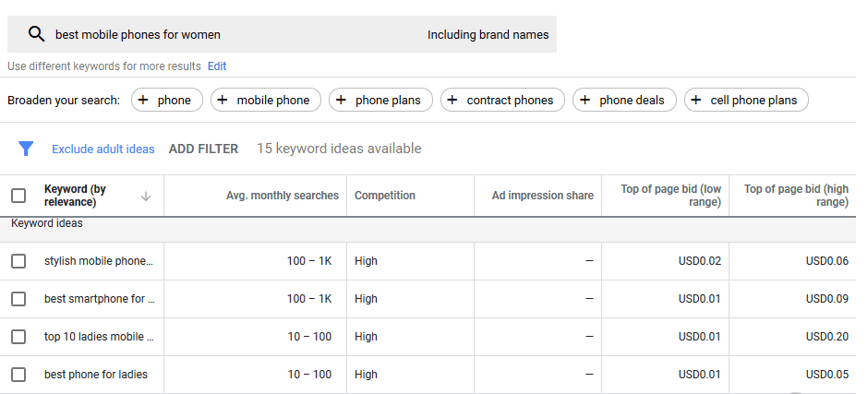Click the 'Keyword ideas' section label

coord(46,223)
